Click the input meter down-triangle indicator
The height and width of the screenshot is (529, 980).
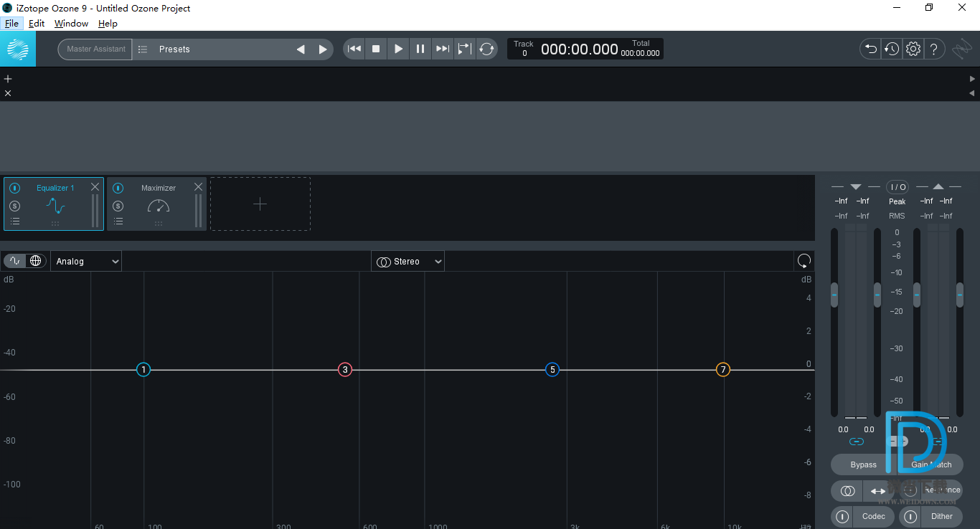(x=855, y=187)
